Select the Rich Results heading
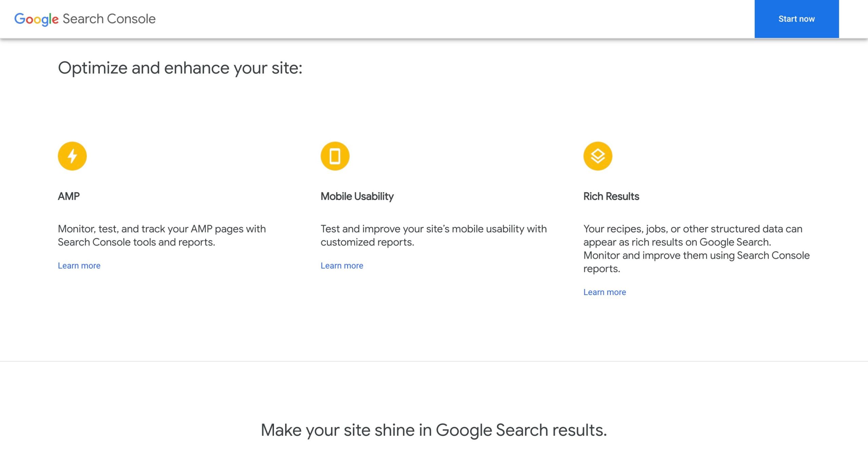Viewport: 868px width, 471px height. (611, 196)
